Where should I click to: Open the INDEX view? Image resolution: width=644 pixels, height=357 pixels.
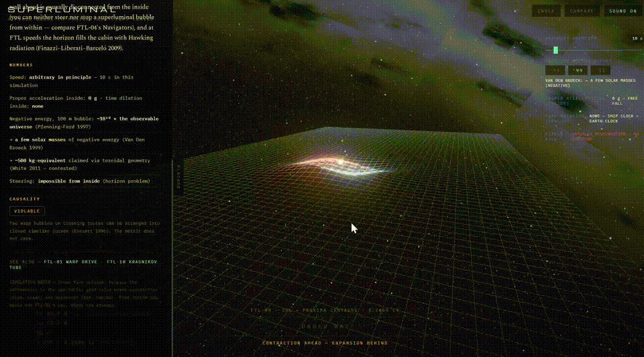pyautogui.click(x=546, y=11)
